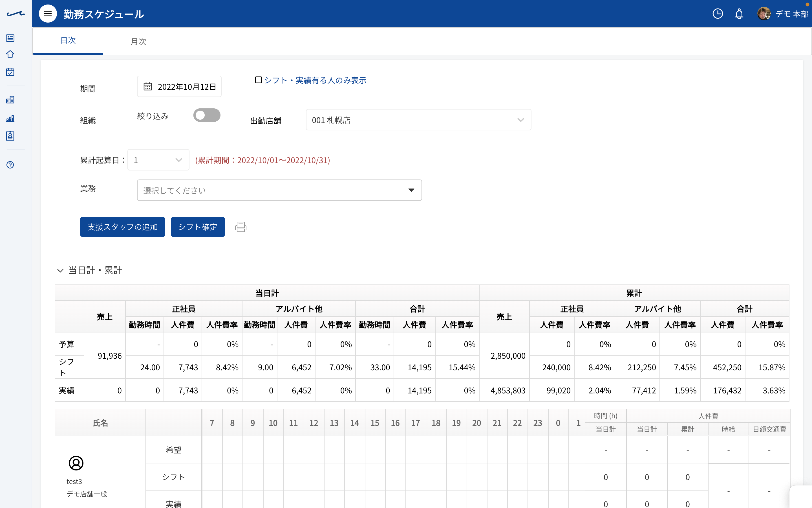812x508 pixels.
Task: Open notifications bell icon
Action: (739, 14)
